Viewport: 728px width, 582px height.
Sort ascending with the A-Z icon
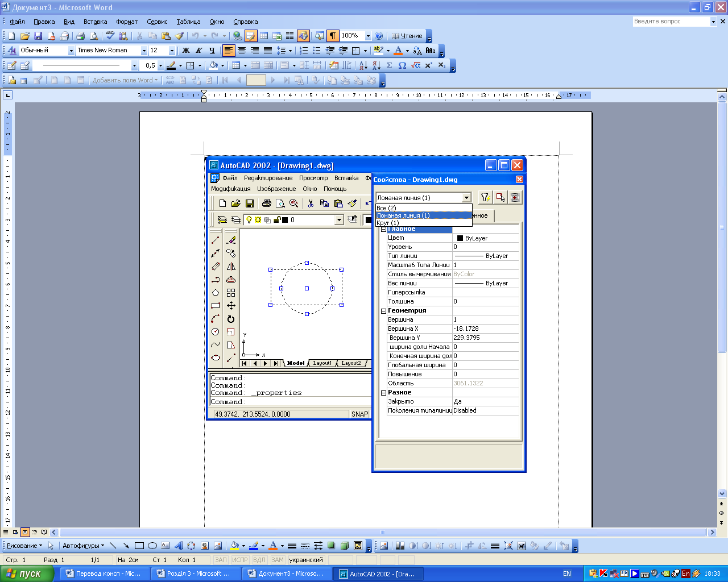click(x=363, y=65)
